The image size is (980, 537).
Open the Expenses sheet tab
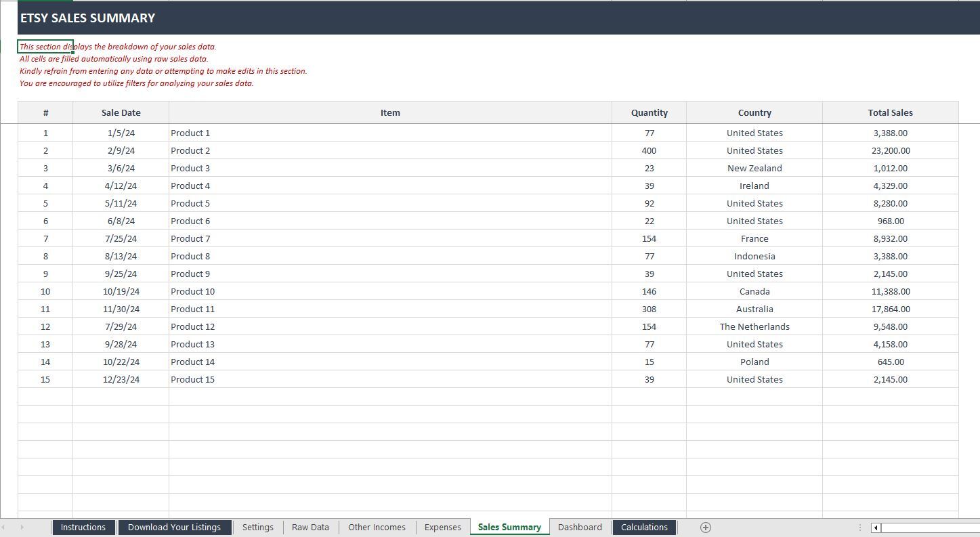tap(442, 528)
